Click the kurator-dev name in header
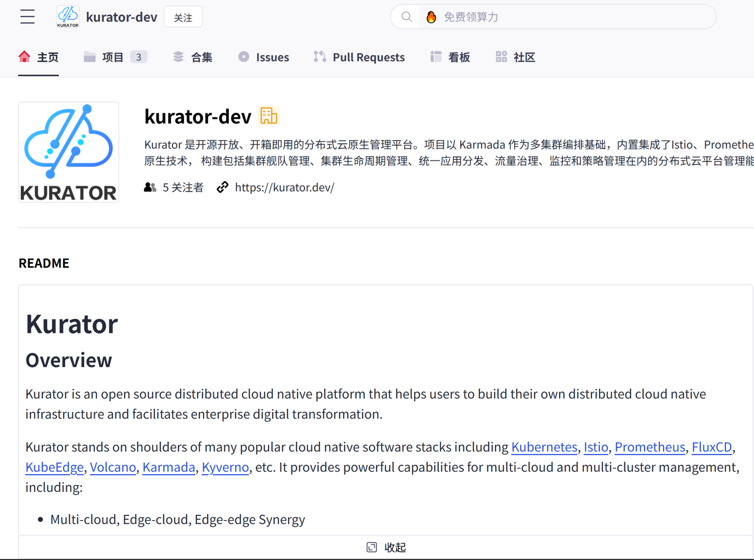 (x=122, y=17)
